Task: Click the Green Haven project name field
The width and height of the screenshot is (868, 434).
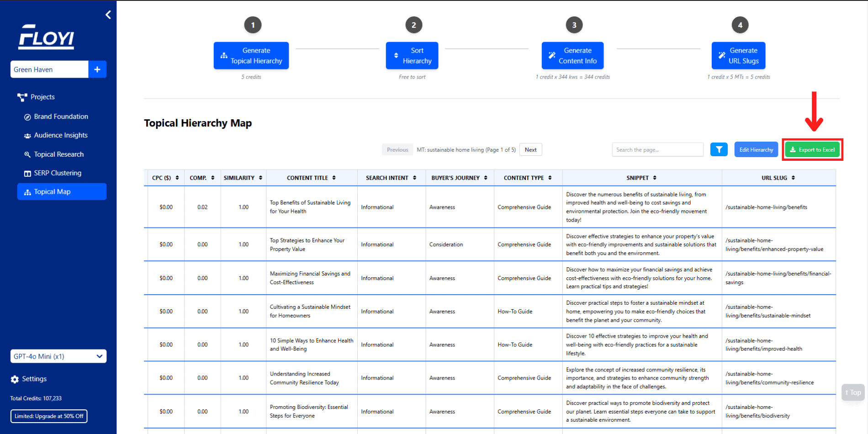Action: (49, 69)
